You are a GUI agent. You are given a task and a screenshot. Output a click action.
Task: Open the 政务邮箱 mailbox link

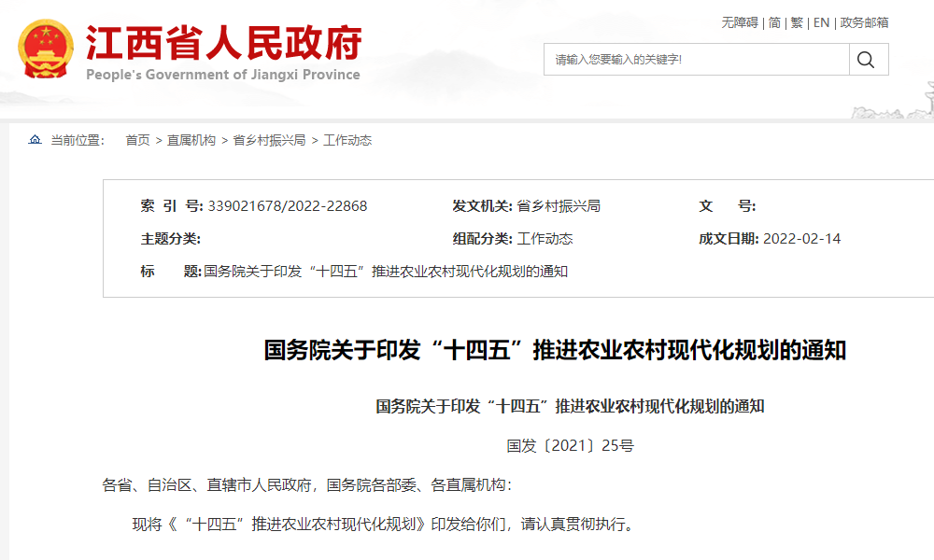click(x=864, y=22)
